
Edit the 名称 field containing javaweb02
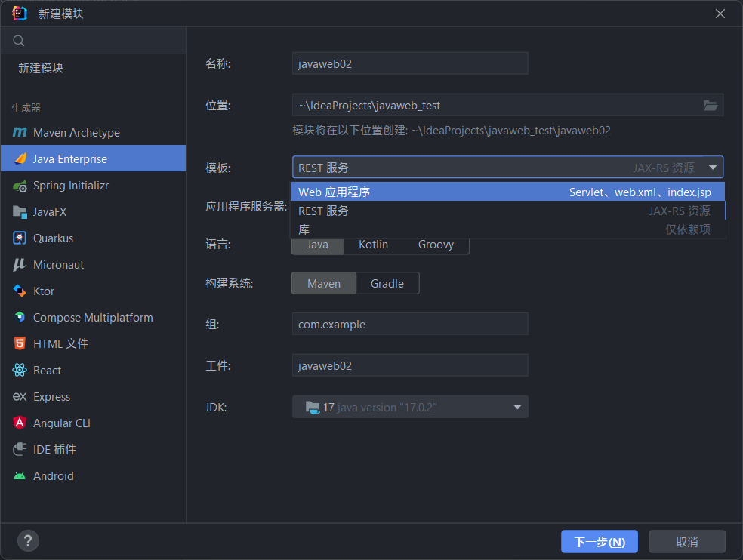point(410,63)
